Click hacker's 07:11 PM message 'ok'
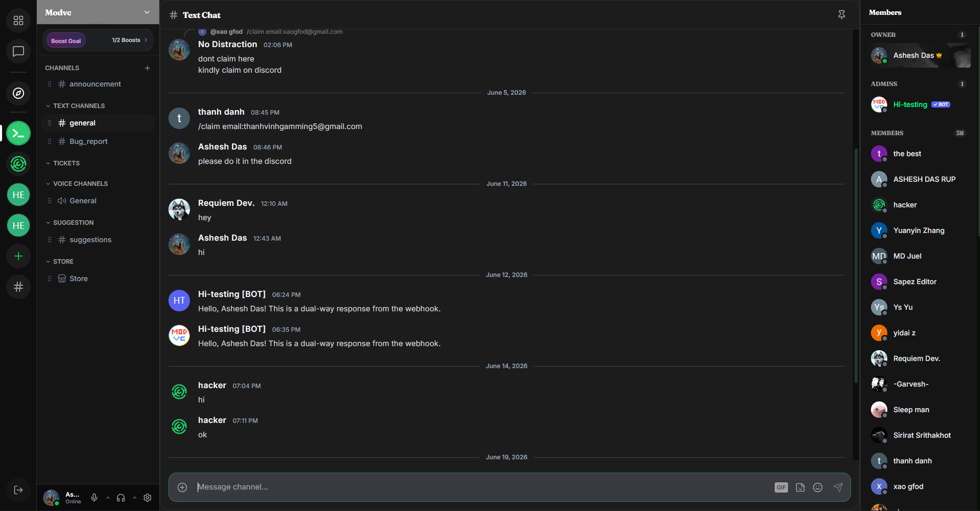Viewport: 980px width, 511px height. pyautogui.click(x=202, y=435)
